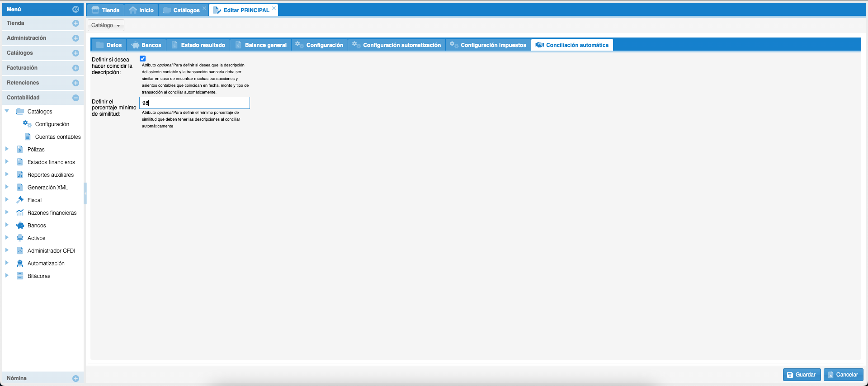Open the Balance general tab
The width and height of the screenshot is (868, 386).
tap(261, 45)
